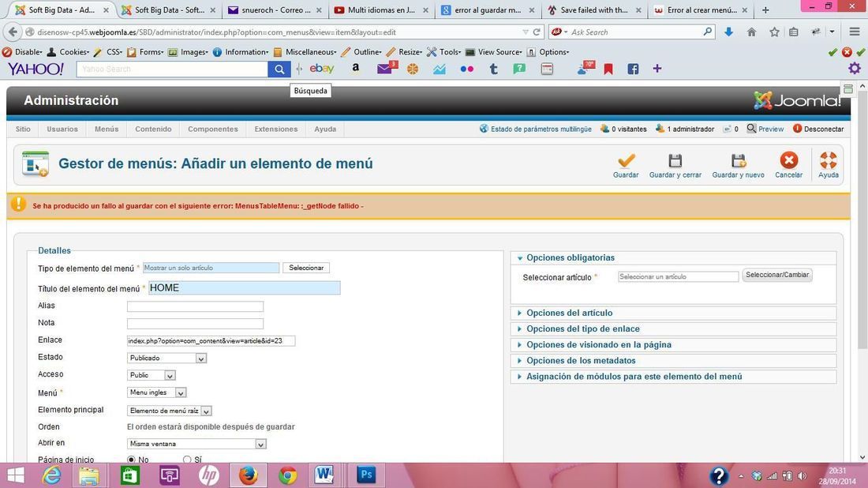Image resolution: width=868 pixels, height=488 pixels.
Task: Open the Extensiones admin menu
Action: coord(275,129)
